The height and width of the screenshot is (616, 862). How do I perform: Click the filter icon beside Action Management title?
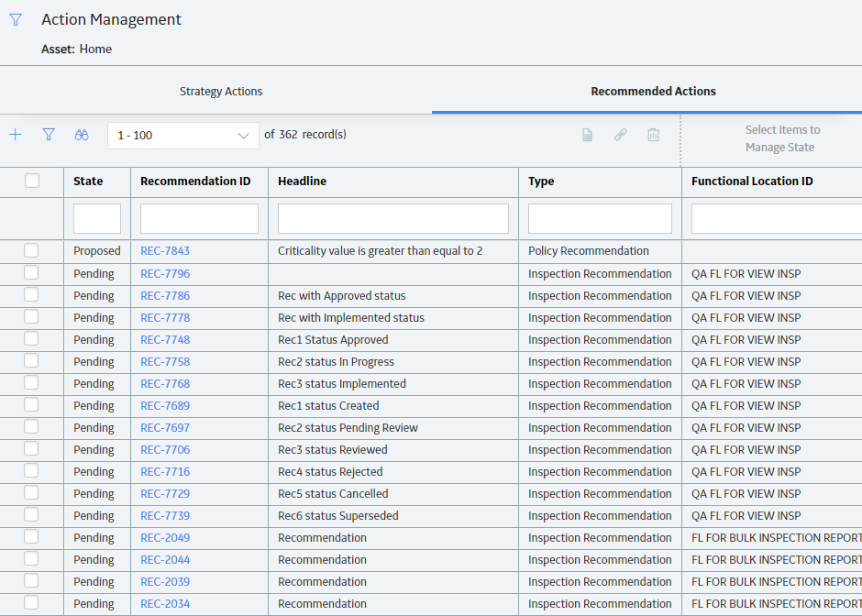point(16,20)
